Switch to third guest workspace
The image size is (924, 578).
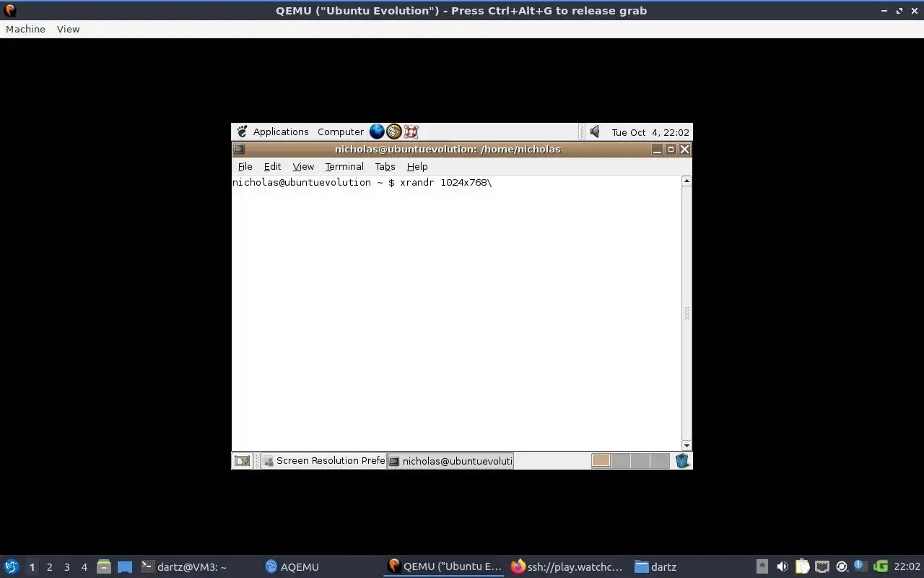tap(640, 461)
